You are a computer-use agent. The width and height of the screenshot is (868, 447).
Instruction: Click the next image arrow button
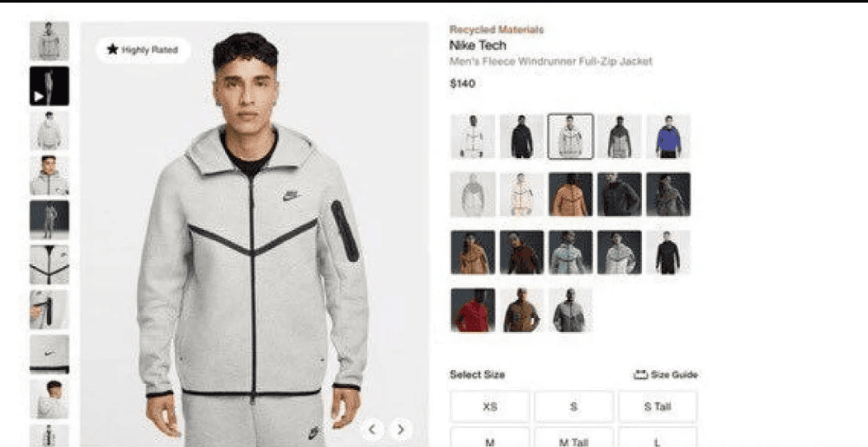pyautogui.click(x=401, y=430)
